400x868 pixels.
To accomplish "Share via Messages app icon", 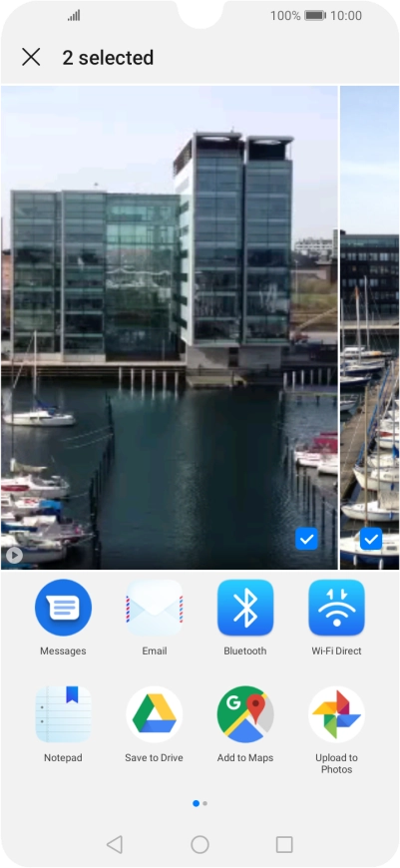I will point(63,608).
